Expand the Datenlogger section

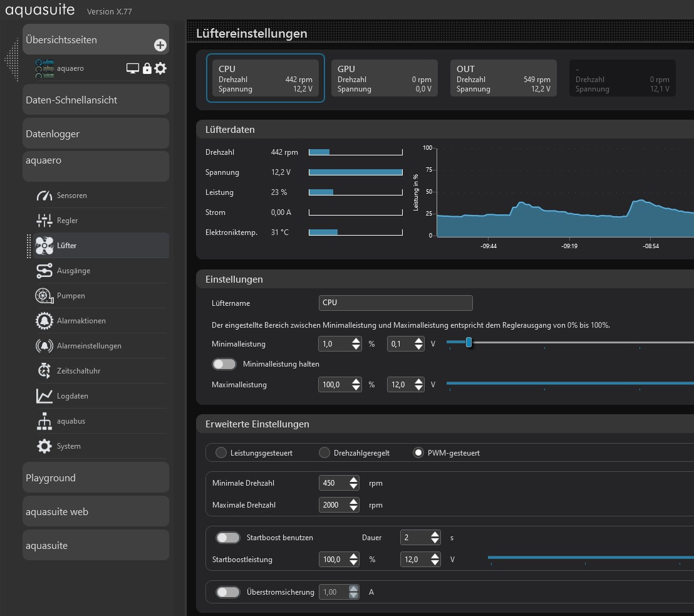point(96,133)
